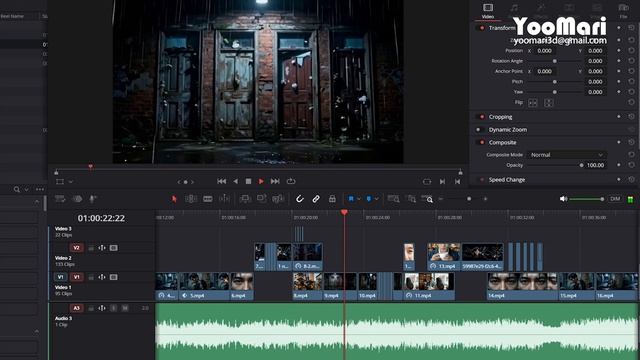Go to next edit point icon

442,182
